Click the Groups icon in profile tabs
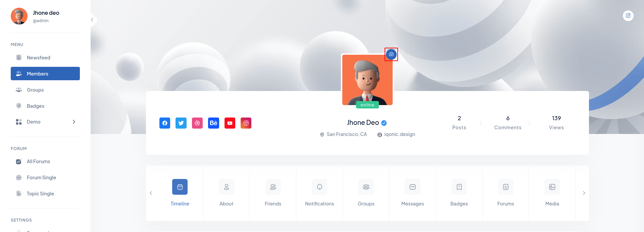 click(366, 187)
